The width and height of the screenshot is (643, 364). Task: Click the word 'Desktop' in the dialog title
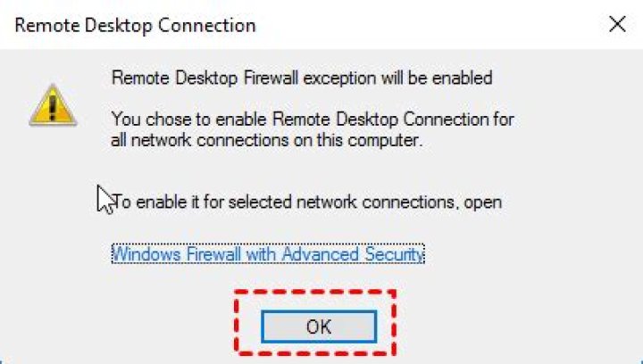pos(120,25)
